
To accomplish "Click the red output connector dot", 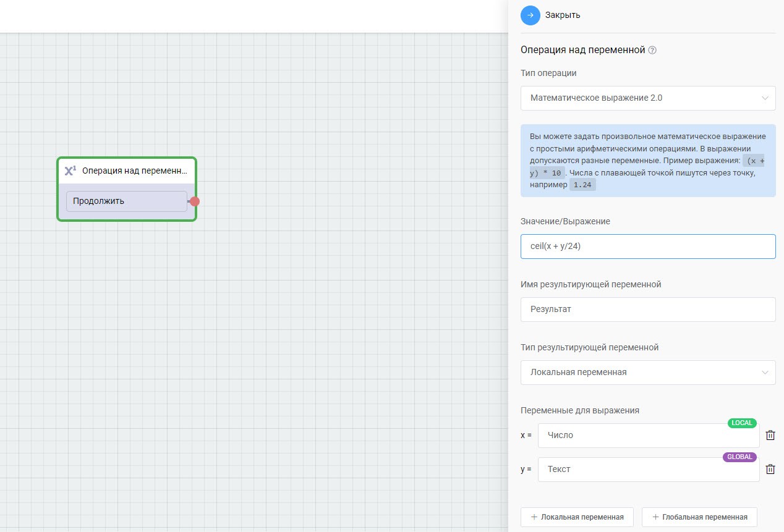I will coord(195,201).
